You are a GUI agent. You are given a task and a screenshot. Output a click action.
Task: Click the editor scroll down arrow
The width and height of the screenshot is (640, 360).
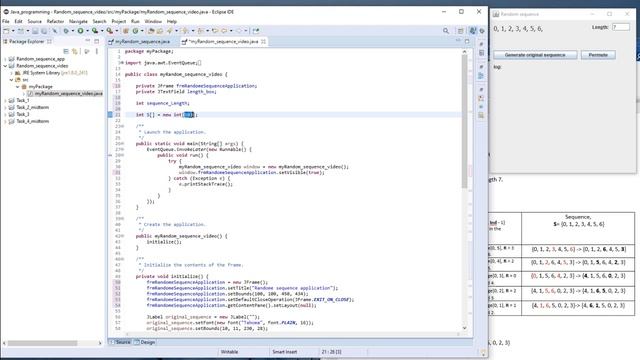coord(464,328)
